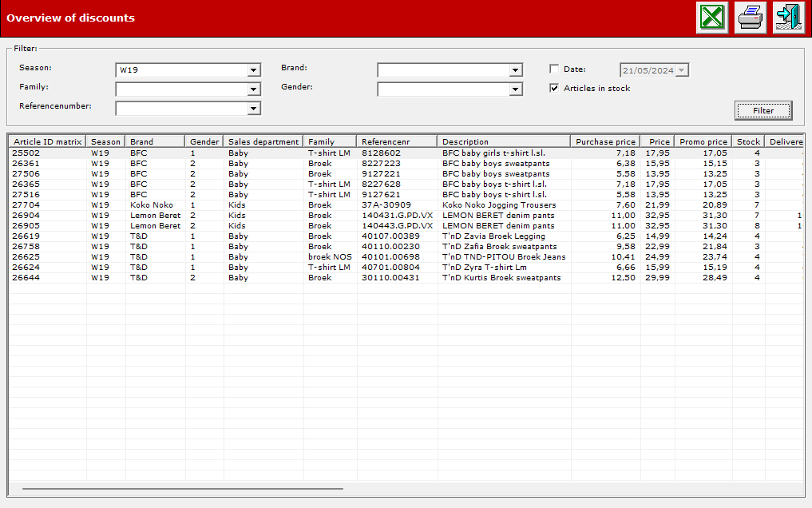
Task: Click purchase price 10,41
Action: pyautogui.click(x=623, y=256)
